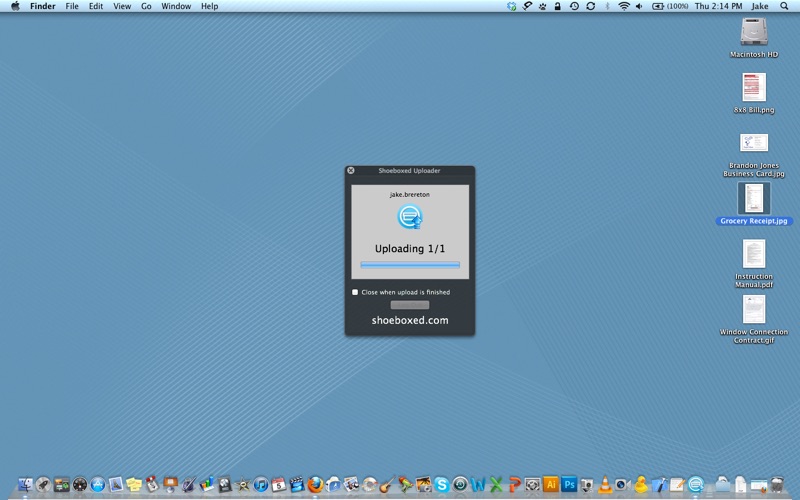The width and height of the screenshot is (800, 500).
Task: Launch Microsoft Excel from the dock
Action: tap(496, 484)
